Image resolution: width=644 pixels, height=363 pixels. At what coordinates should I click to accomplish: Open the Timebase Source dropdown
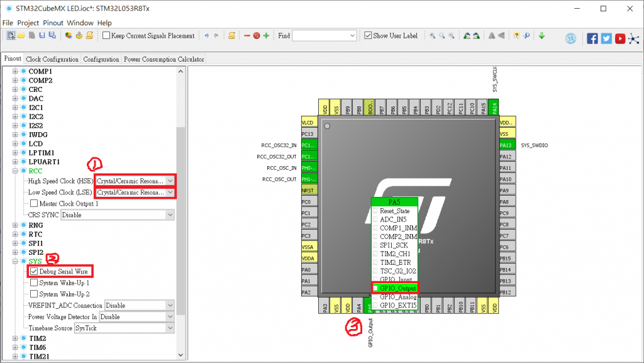tap(170, 328)
